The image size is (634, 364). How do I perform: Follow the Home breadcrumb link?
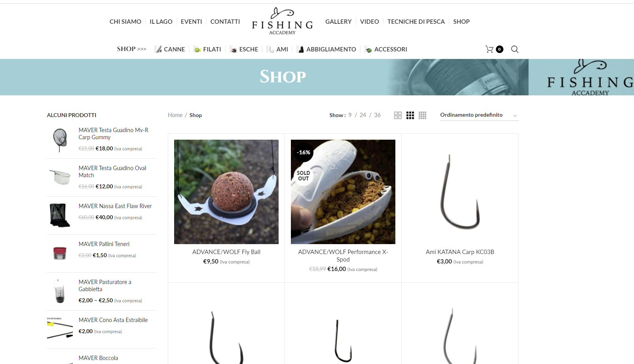(x=175, y=115)
